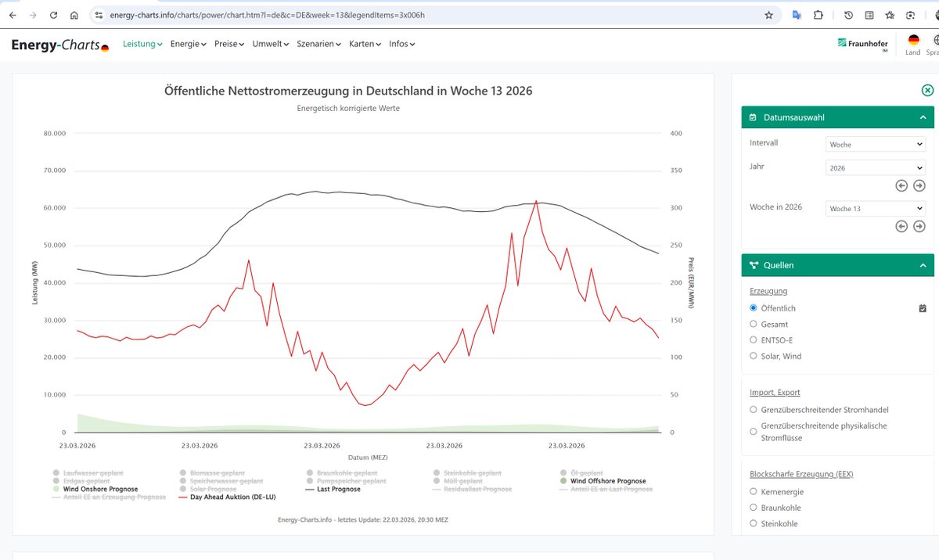The image size is (939, 560).
Task: Show Öl geplant series in legend
Action: (x=581, y=473)
